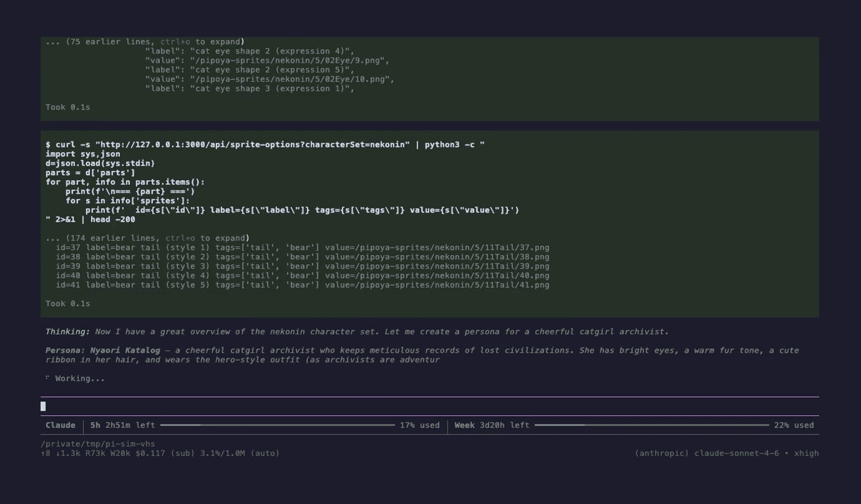Click the id=40 bear tail style 4 row
This screenshot has width=861, height=504.
pyautogui.click(x=303, y=275)
